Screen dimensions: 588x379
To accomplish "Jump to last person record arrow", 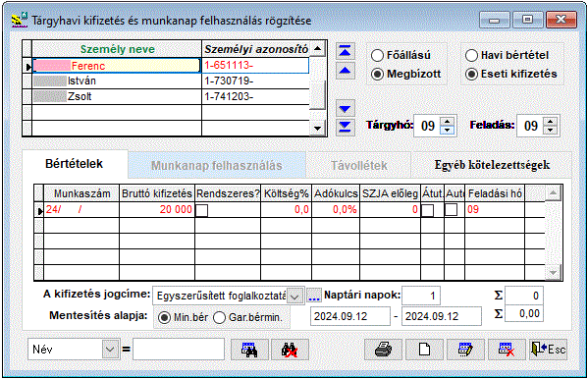I will (345, 128).
